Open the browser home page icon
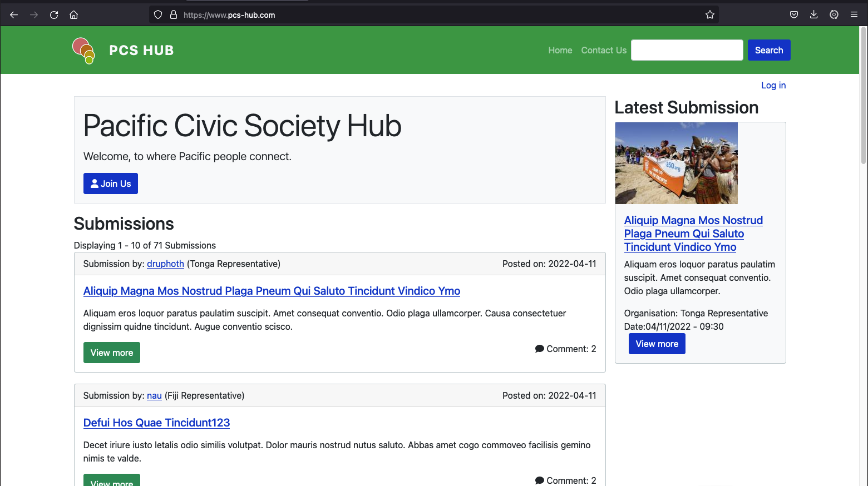 pos(74,14)
